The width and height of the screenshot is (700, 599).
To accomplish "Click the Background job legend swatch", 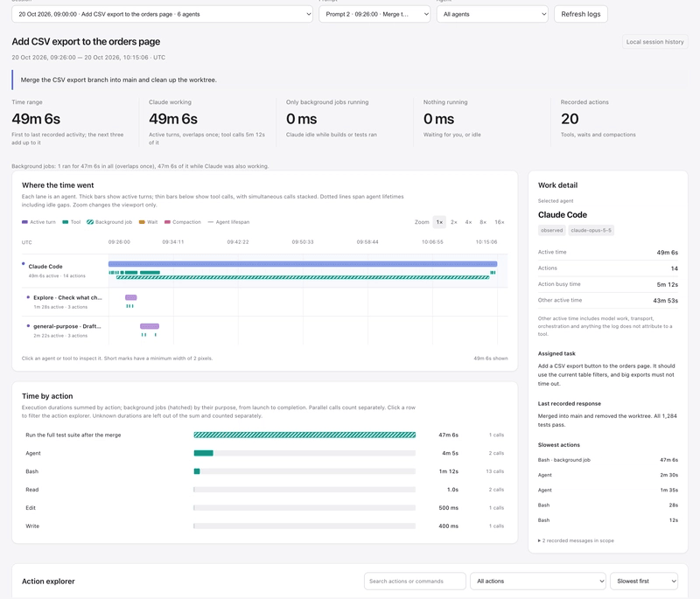I will pos(90,222).
